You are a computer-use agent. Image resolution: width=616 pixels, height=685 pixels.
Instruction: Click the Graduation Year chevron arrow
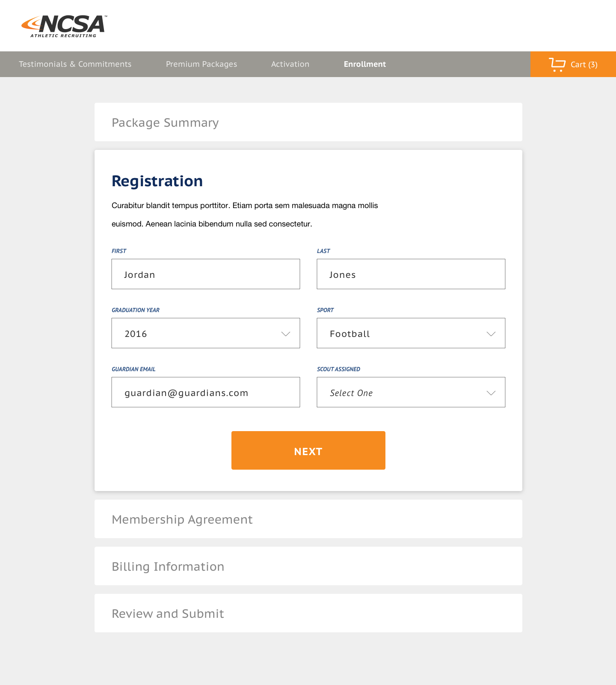click(286, 334)
